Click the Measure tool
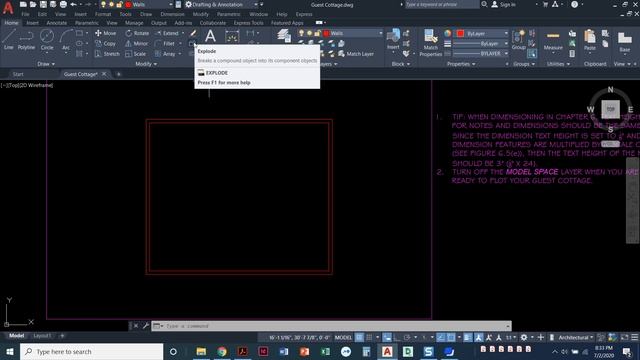 coord(553,40)
